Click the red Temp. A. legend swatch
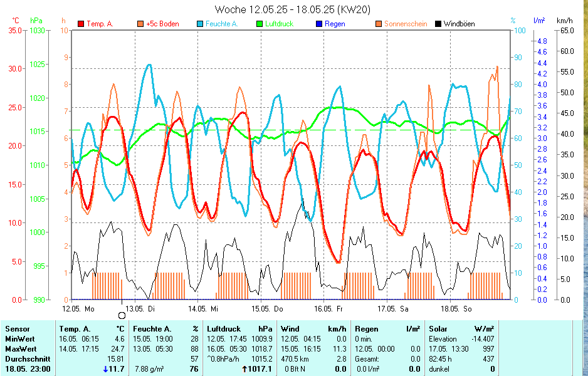The image size is (588, 376). click(81, 24)
